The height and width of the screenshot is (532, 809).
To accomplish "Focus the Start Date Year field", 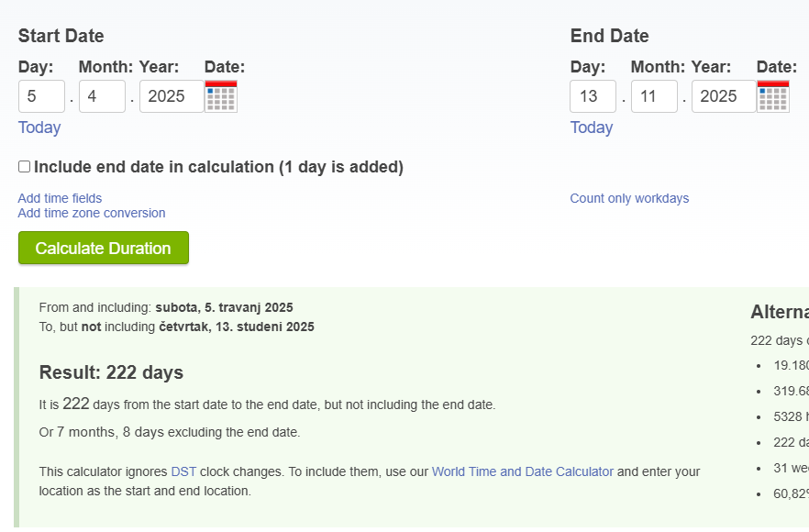I will 171,96.
